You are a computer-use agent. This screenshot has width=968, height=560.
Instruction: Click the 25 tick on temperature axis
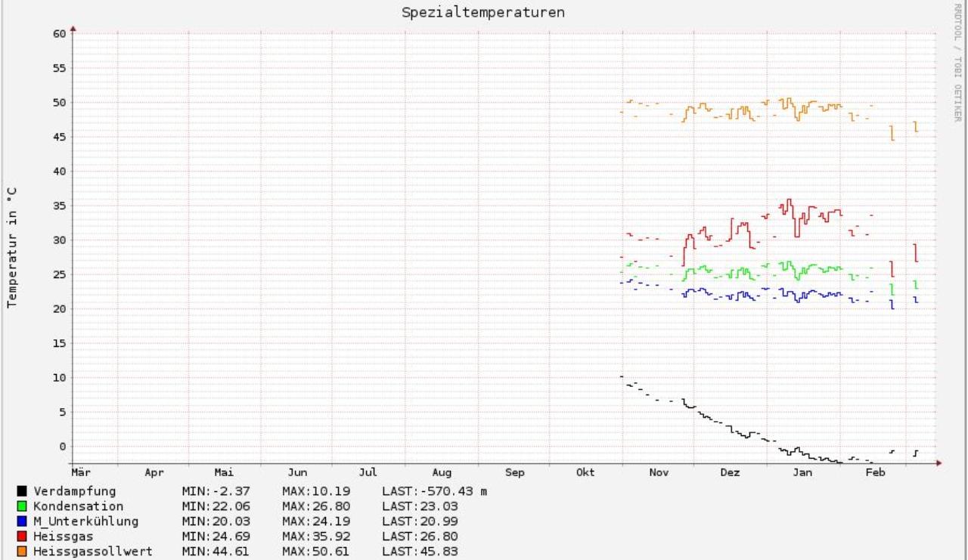point(60,274)
